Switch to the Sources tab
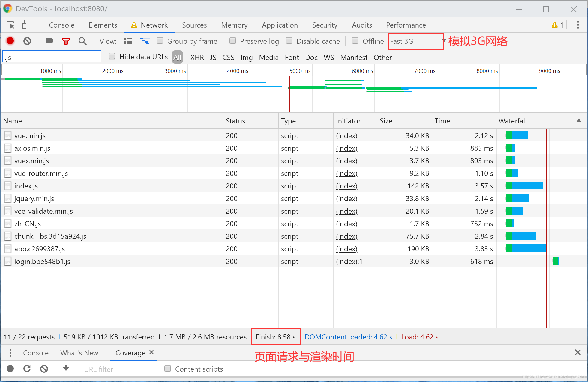This screenshot has height=382, width=588. tap(194, 25)
